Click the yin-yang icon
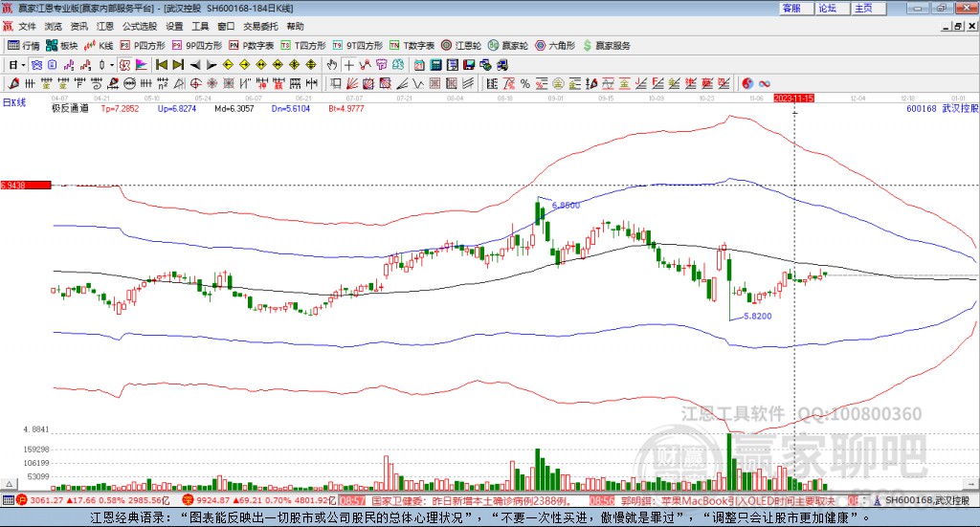The image size is (980, 527). click(x=747, y=83)
